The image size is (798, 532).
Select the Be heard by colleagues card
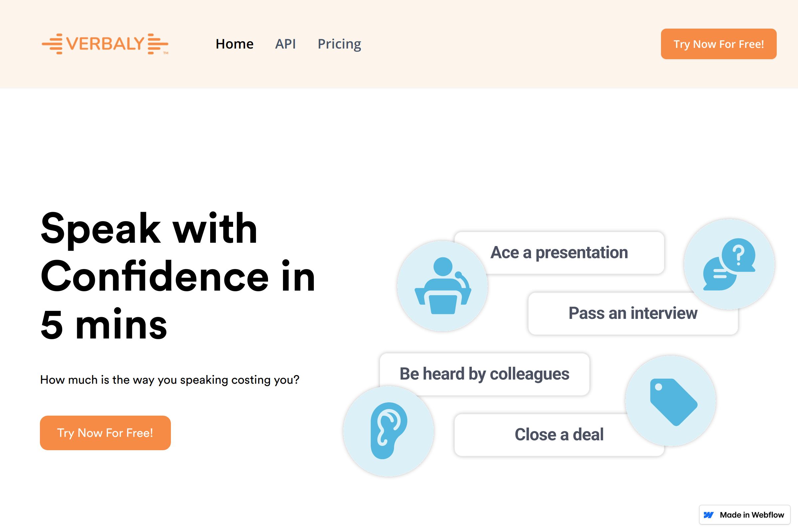point(484,374)
